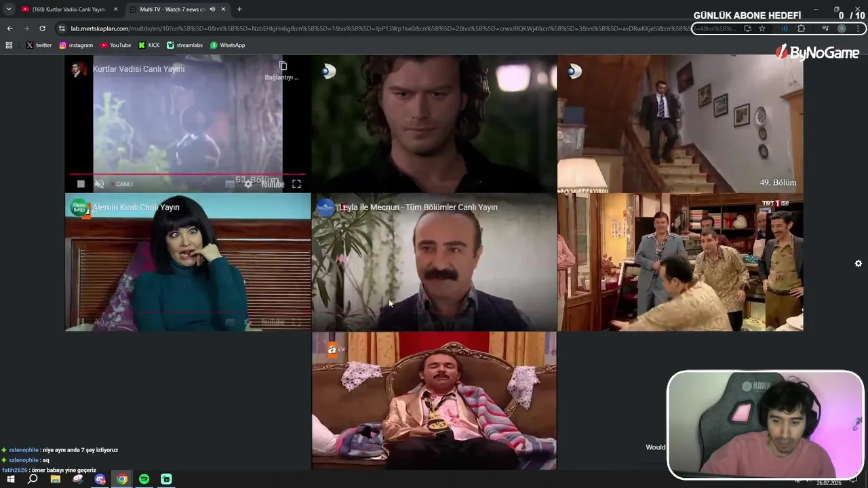The height and width of the screenshot is (488, 868).
Task: Install app icon in address bar
Action: 747,28
